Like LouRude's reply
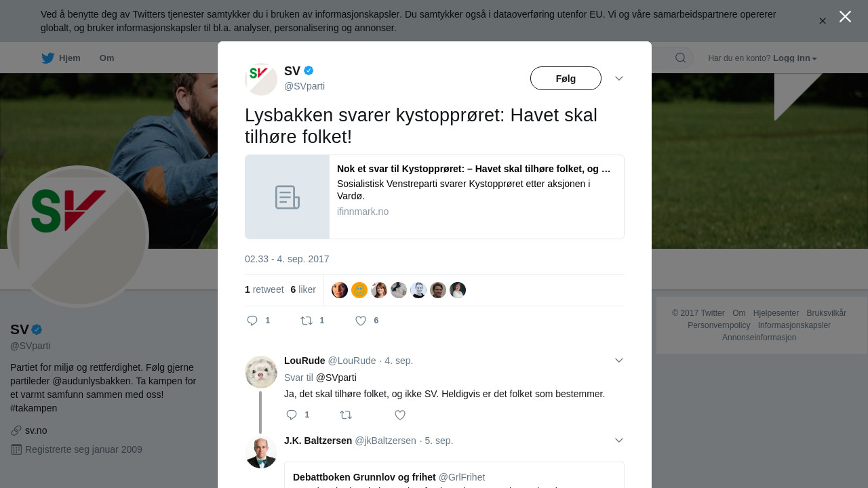 click(x=400, y=415)
